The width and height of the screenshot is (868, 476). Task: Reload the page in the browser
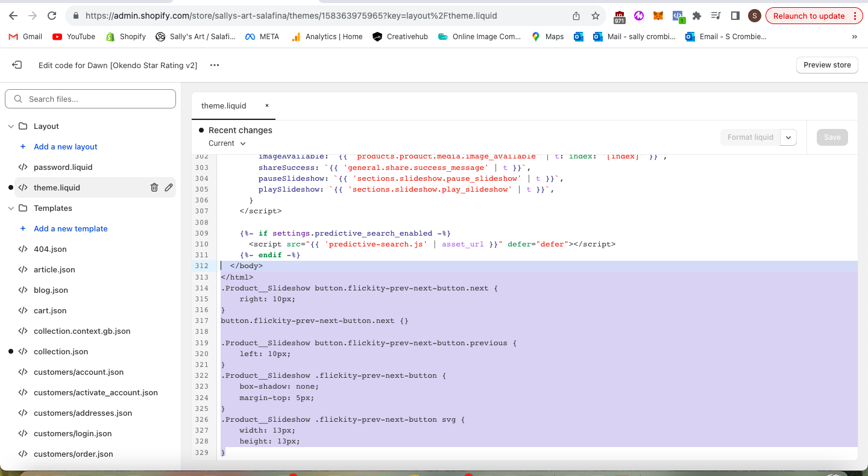52,16
